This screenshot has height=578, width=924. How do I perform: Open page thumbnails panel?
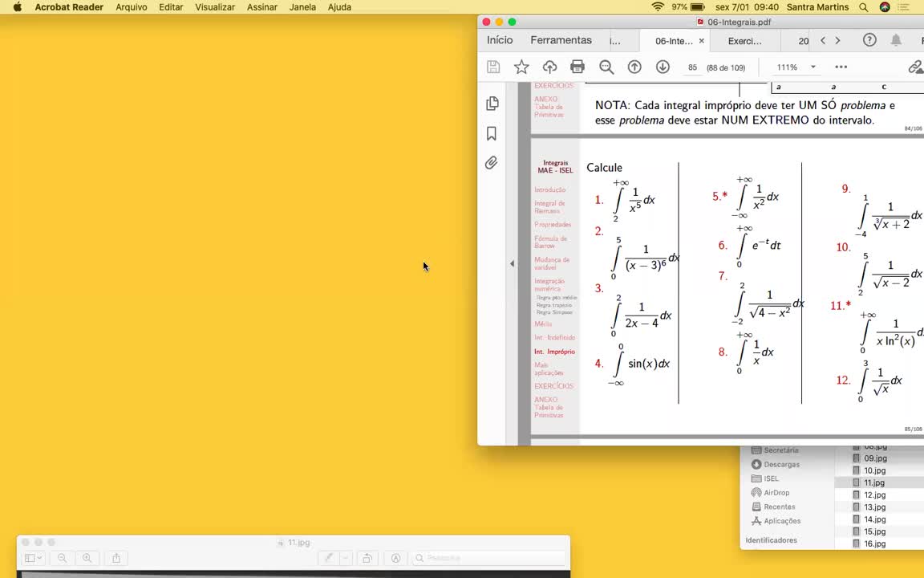492,104
